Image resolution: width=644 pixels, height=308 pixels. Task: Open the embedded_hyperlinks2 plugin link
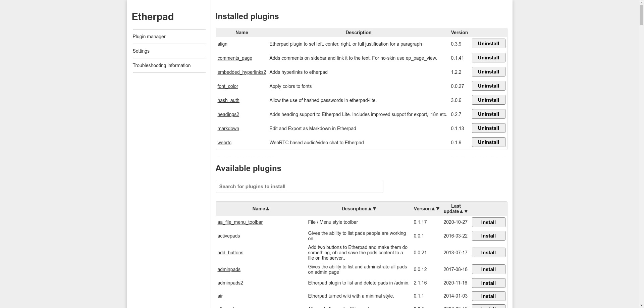coord(241,72)
